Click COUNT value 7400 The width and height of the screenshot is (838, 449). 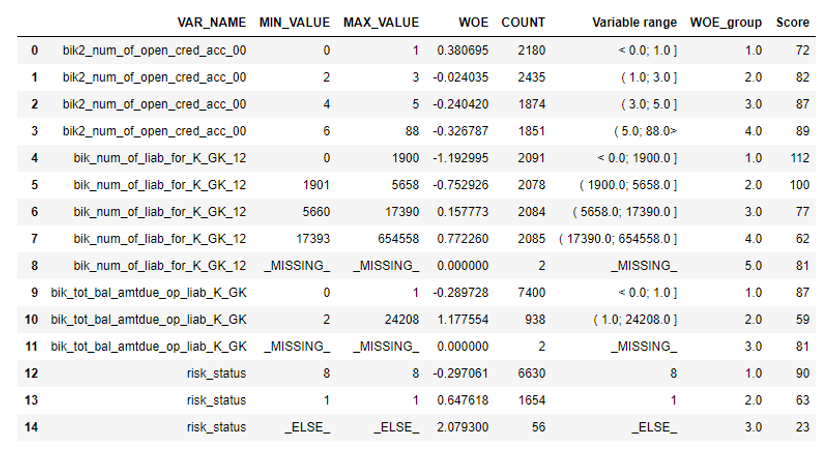coord(531,292)
